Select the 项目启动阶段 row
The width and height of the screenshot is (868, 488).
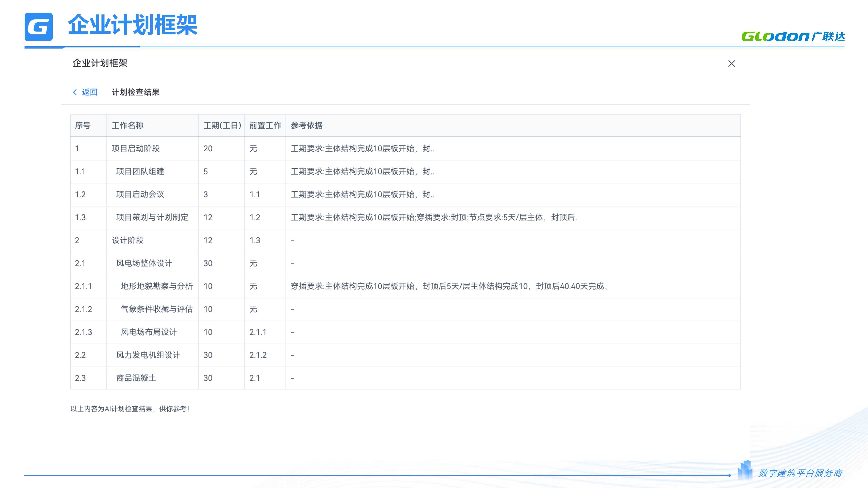pos(135,148)
